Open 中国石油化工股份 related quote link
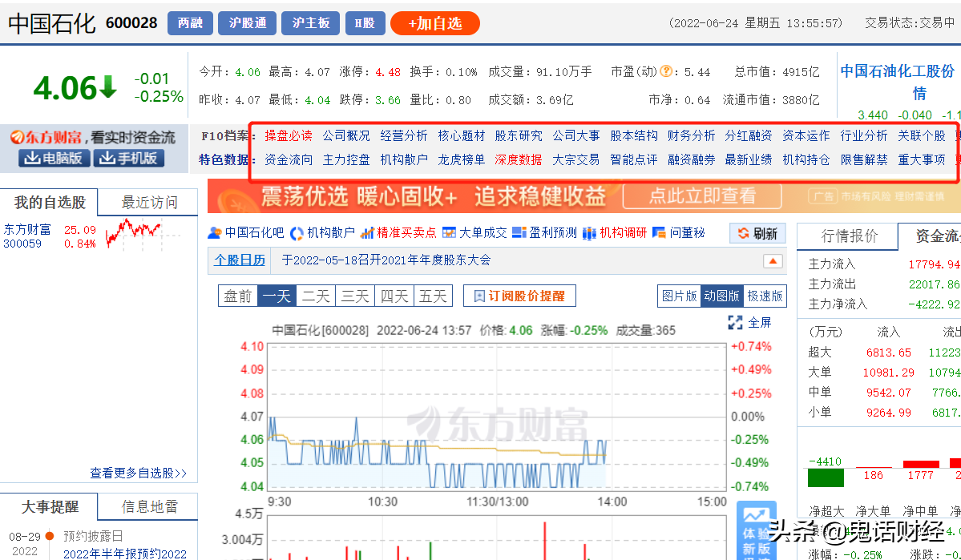961x560 pixels. click(x=898, y=82)
